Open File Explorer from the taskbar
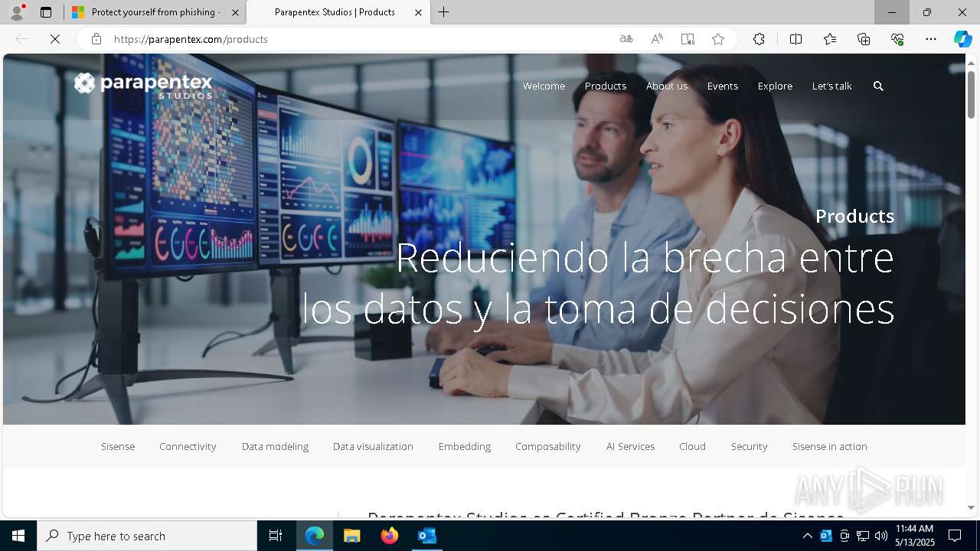 coord(352,536)
